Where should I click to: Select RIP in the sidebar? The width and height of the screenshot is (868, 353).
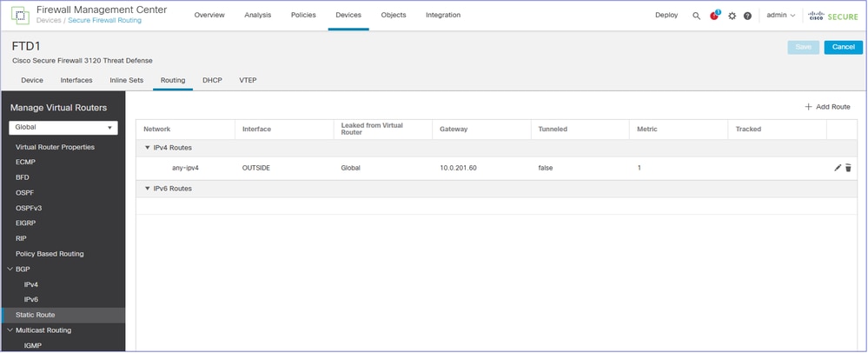21,239
